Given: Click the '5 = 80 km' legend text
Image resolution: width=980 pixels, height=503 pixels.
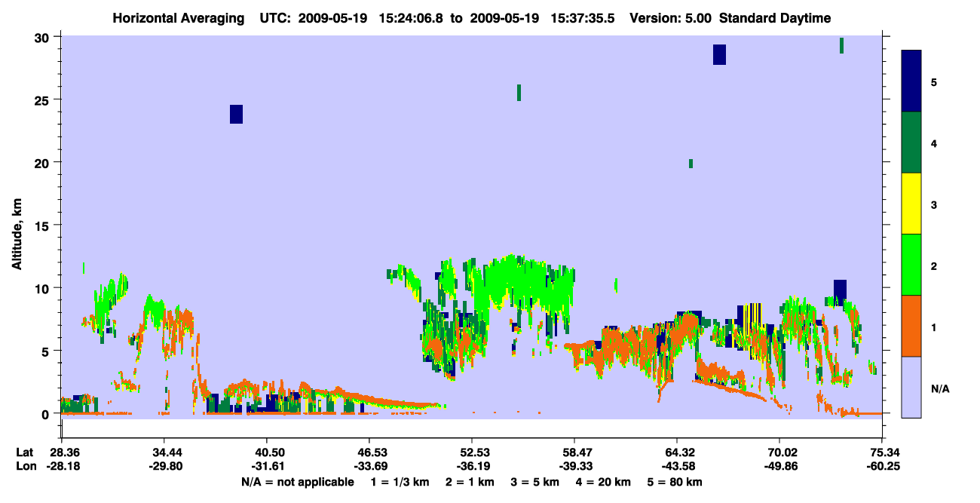Looking at the screenshot, I should pos(675,482).
